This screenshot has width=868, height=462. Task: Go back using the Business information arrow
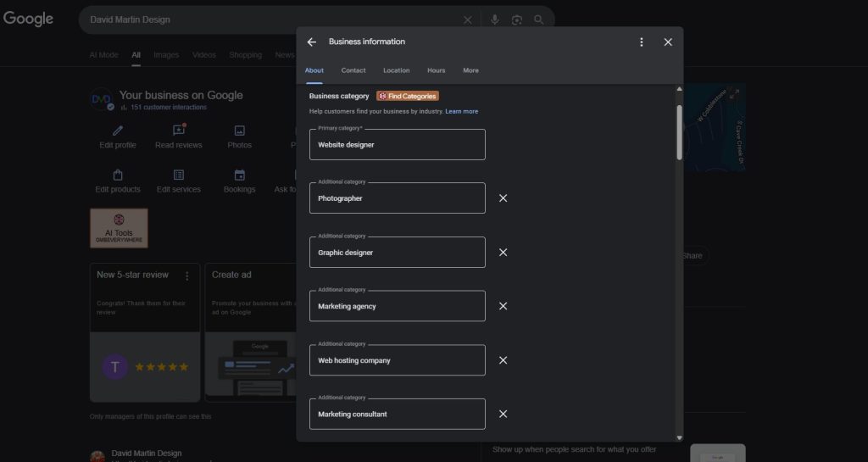pyautogui.click(x=312, y=42)
